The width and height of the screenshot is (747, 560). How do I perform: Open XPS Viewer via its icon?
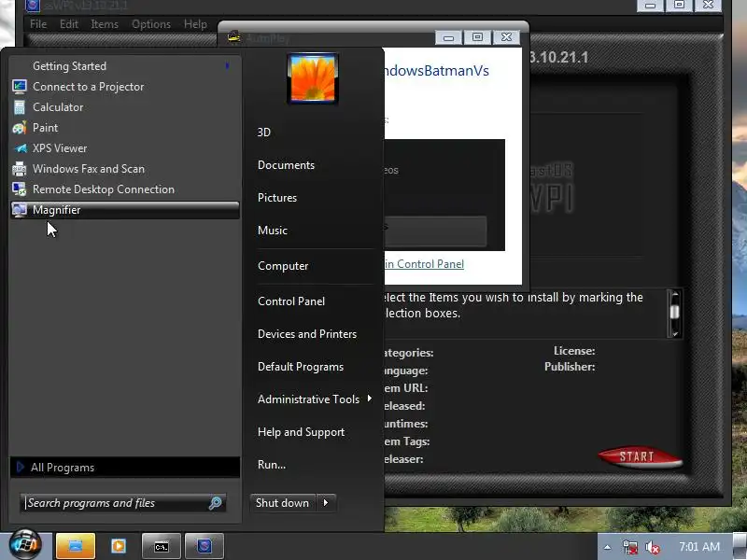[20, 148]
